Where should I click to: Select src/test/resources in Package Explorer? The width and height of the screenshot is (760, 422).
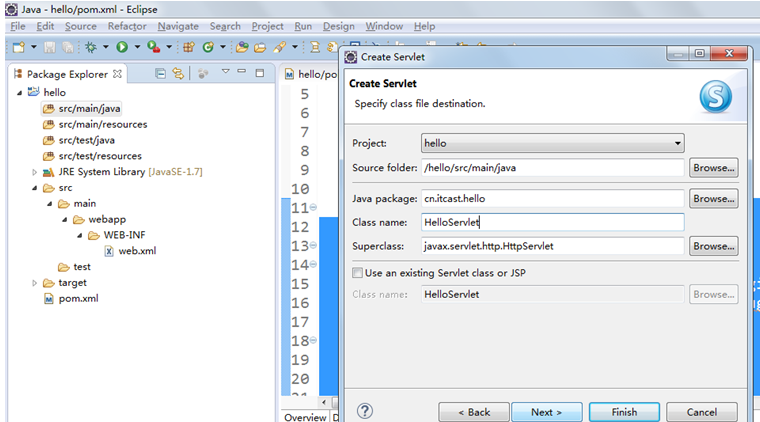point(100,156)
